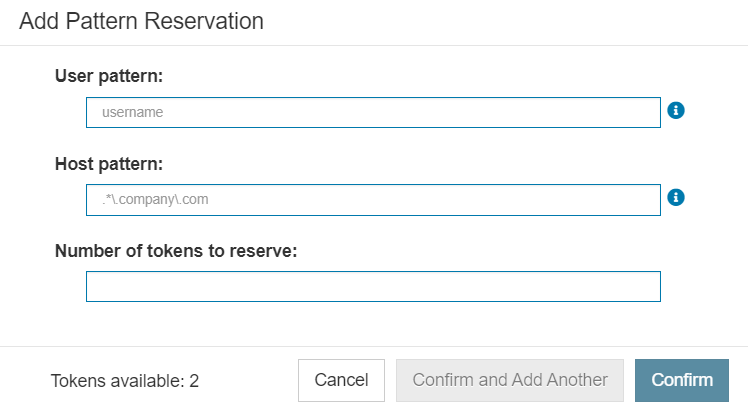
Task: Click the '.*\.company\.com' placeholder text
Action: tap(155, 199)
